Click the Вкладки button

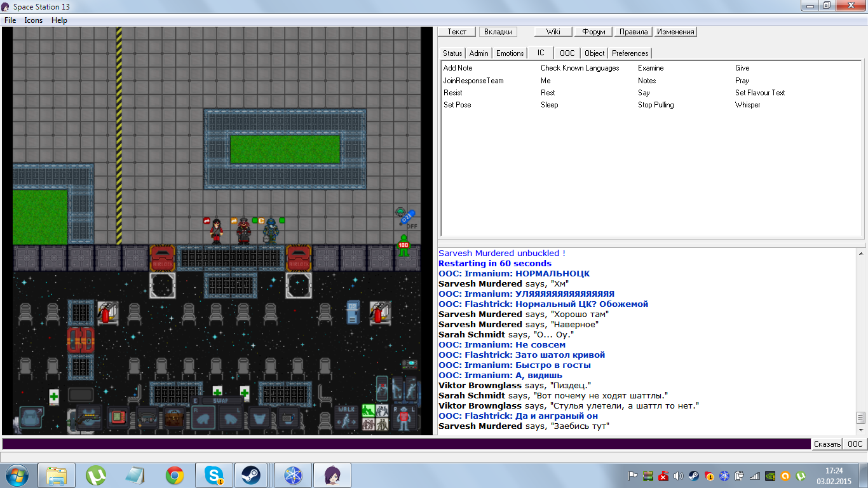point(498,32)
